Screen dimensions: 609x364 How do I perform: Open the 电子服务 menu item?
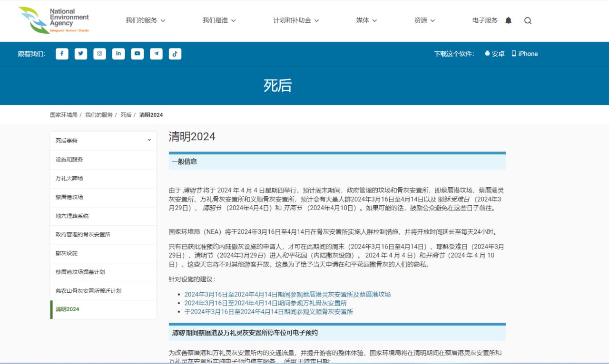(485, 20)
